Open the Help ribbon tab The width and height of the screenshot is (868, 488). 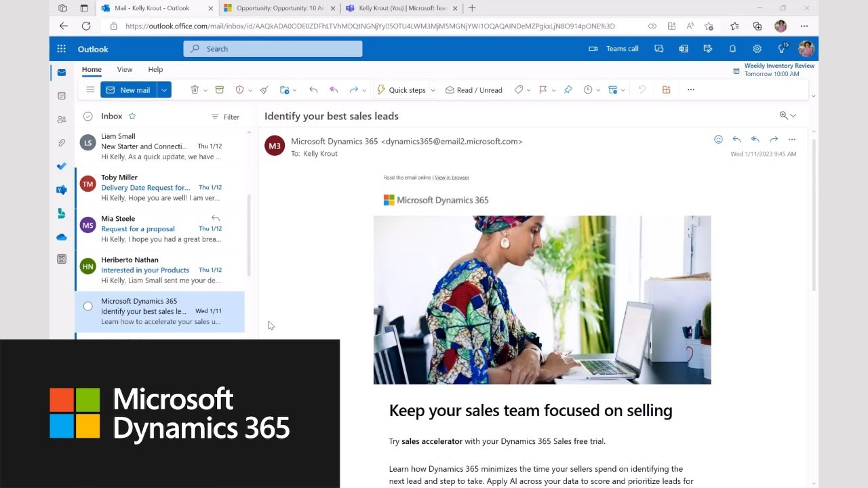click(x=155, y=69)
